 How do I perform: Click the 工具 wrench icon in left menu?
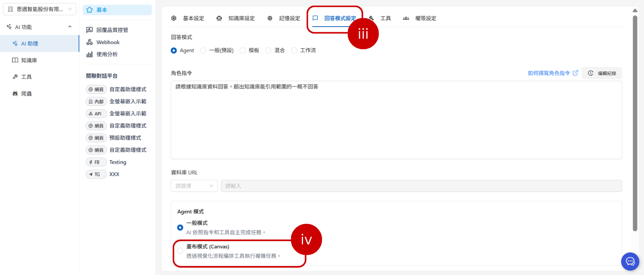15,77
